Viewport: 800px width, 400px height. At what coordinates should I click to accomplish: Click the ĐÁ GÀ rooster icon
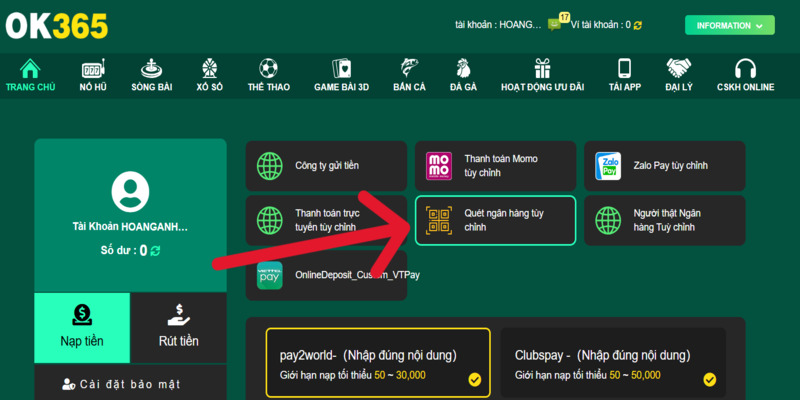(463, 69)
